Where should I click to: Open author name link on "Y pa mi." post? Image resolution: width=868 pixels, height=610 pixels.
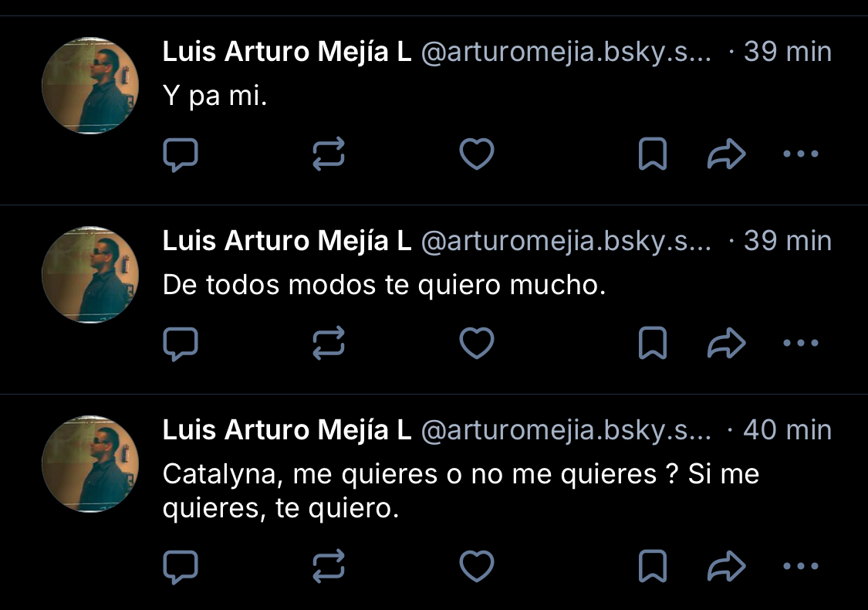tap(287, 53)
